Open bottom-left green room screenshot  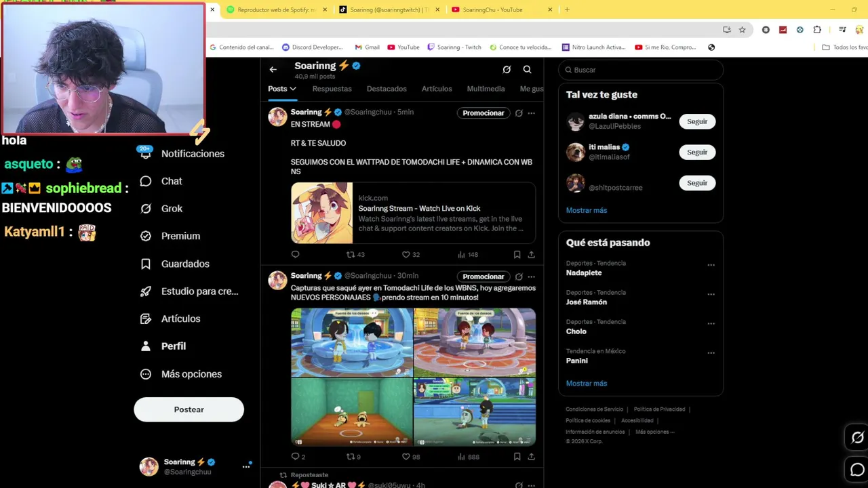click(x=352, y=411)
